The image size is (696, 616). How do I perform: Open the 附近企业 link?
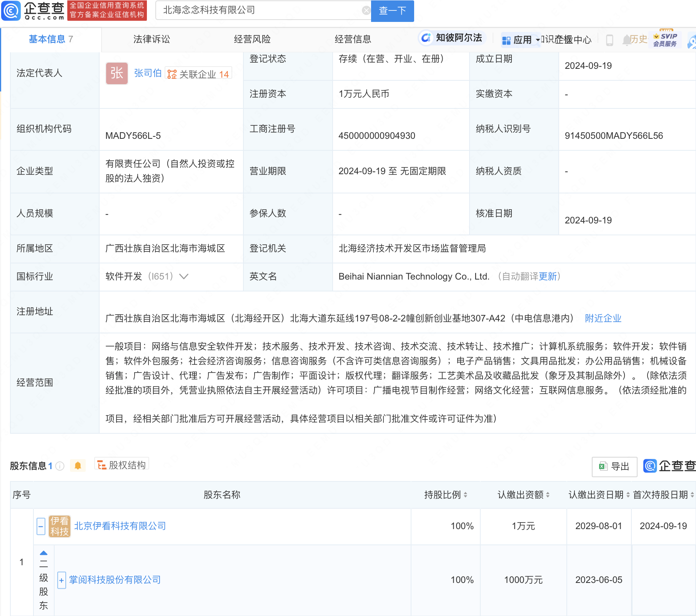pos(603,318)
